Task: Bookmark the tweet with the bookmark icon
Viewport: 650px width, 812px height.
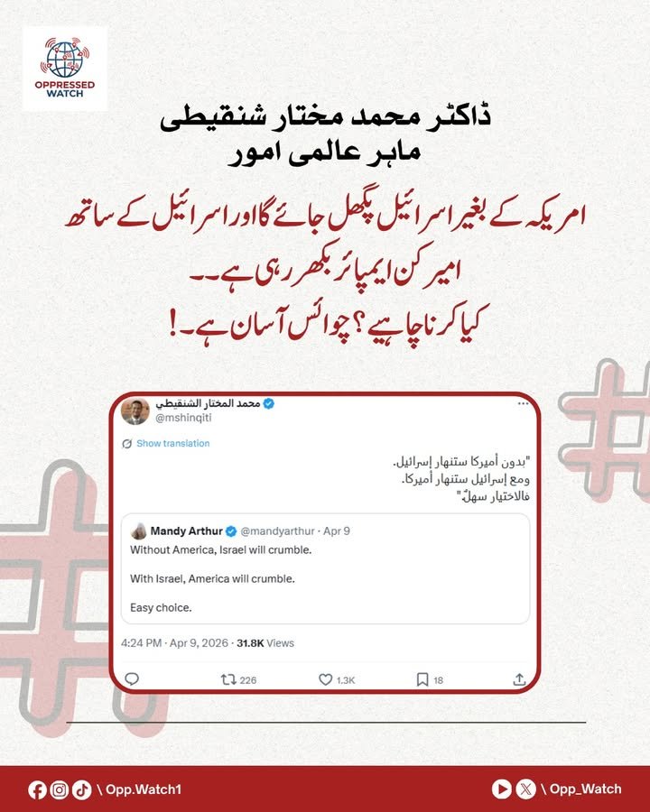Action: tap(422, 679)
